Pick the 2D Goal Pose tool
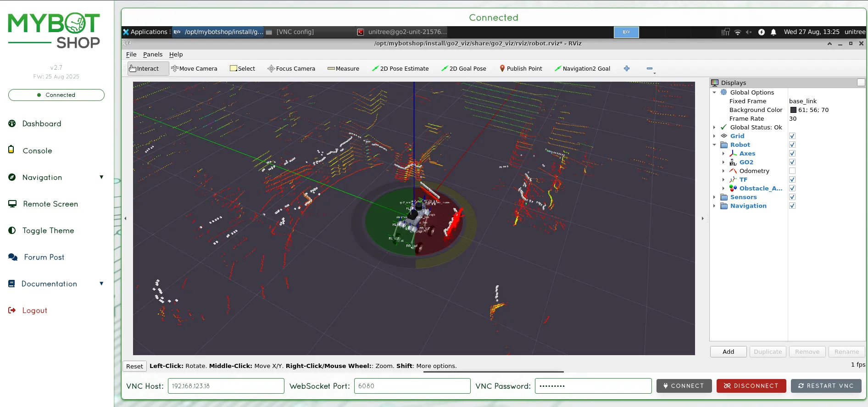Screen dimensions: 868x407 [x=463, y=68]
